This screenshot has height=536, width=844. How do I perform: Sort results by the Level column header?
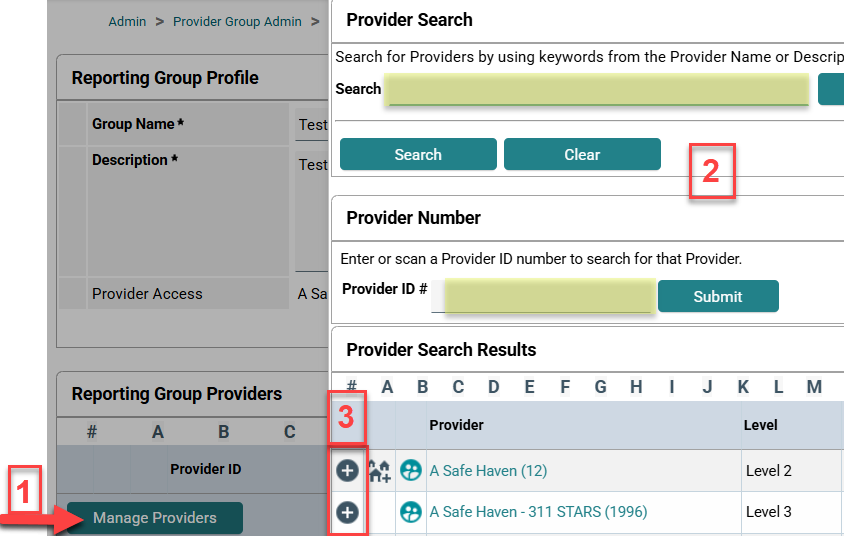point(761,425)
